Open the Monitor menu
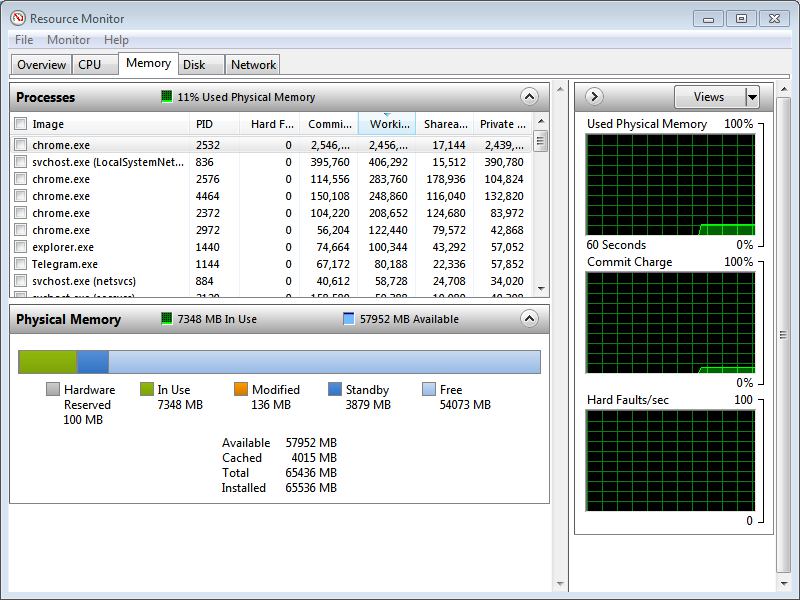 pyautogui.click(x=68, y=40)
